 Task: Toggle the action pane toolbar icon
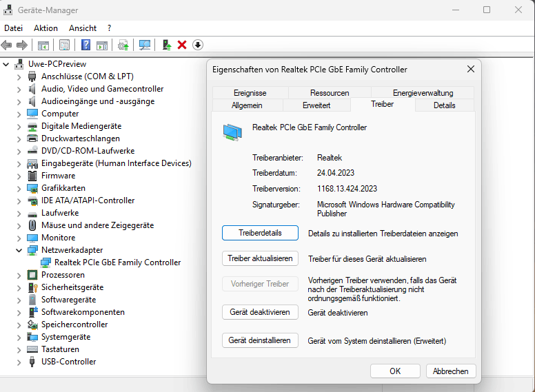102,45
